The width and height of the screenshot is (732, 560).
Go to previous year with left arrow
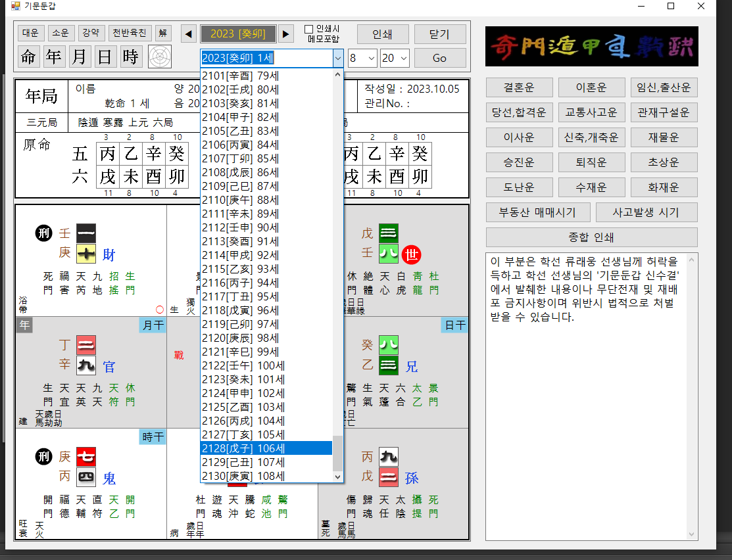point(189,34)
